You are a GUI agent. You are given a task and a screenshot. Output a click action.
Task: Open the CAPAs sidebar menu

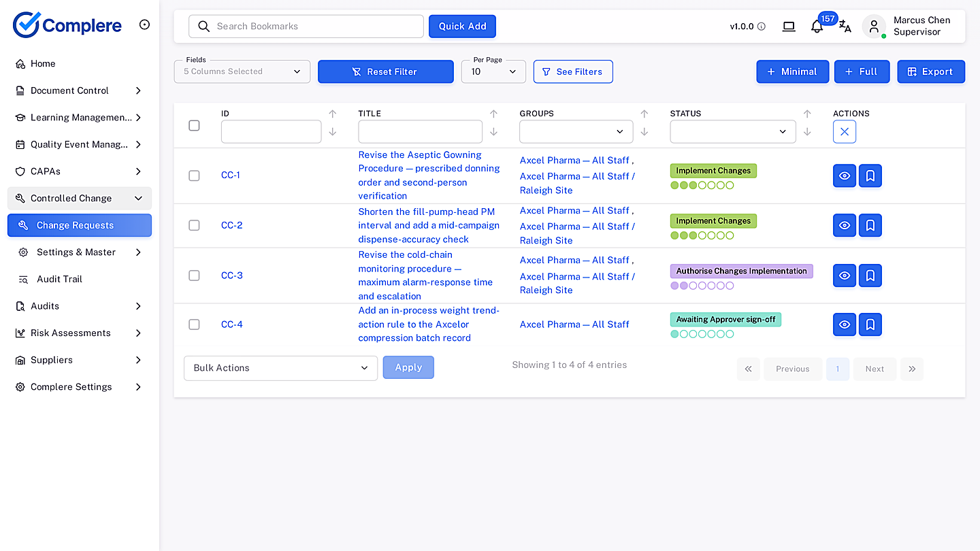[80, 171]
